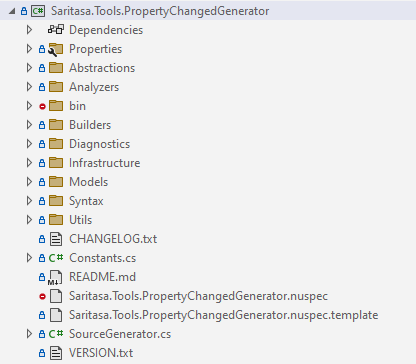Click the README.md markdown file icon
The width and height of the screenshot is (416, 364).
[x=55, y=277]
